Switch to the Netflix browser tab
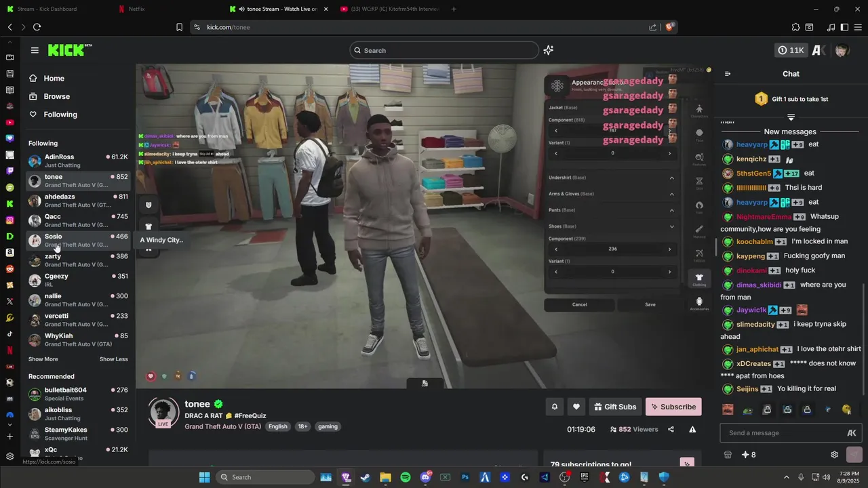This screenshot has height=488, width=868. [136, 9]
